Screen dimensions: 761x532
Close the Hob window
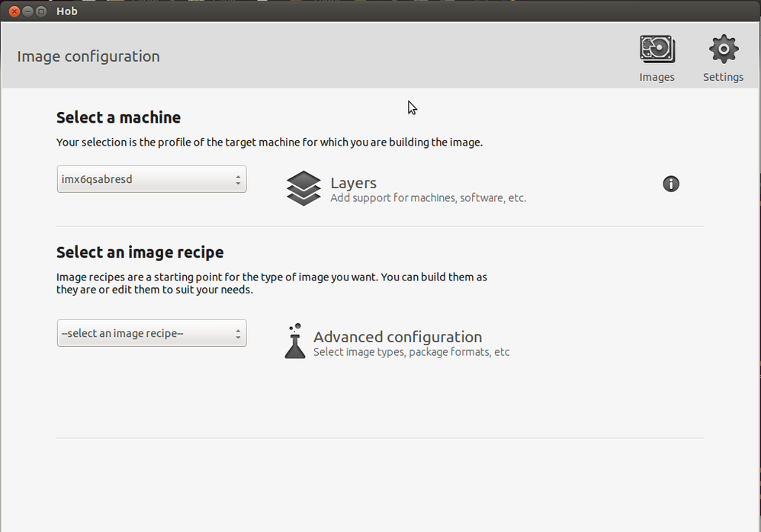(14, 11)
